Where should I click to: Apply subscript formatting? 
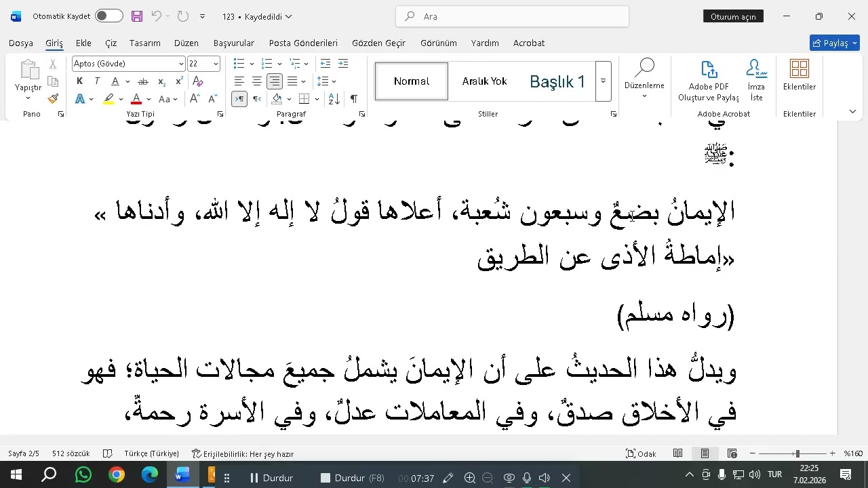(161, 81)
